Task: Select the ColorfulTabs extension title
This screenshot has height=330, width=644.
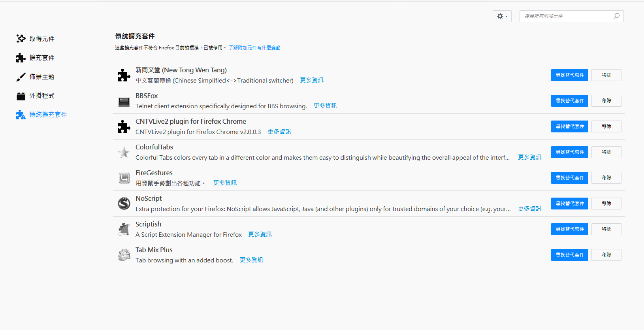Action: 154,147
